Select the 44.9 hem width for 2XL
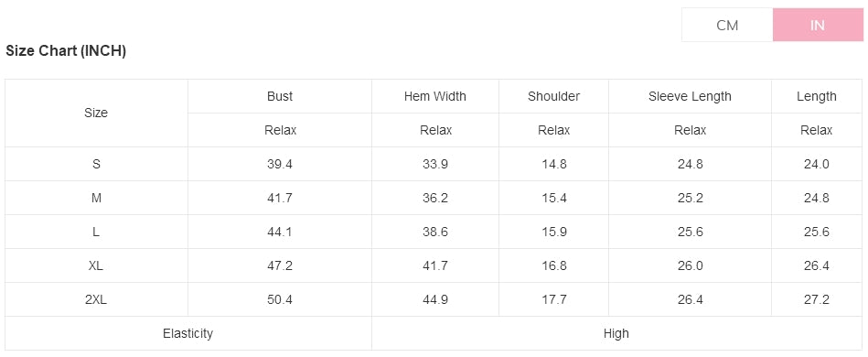This screenshot has height=357, width=868. tap(435, 299)
